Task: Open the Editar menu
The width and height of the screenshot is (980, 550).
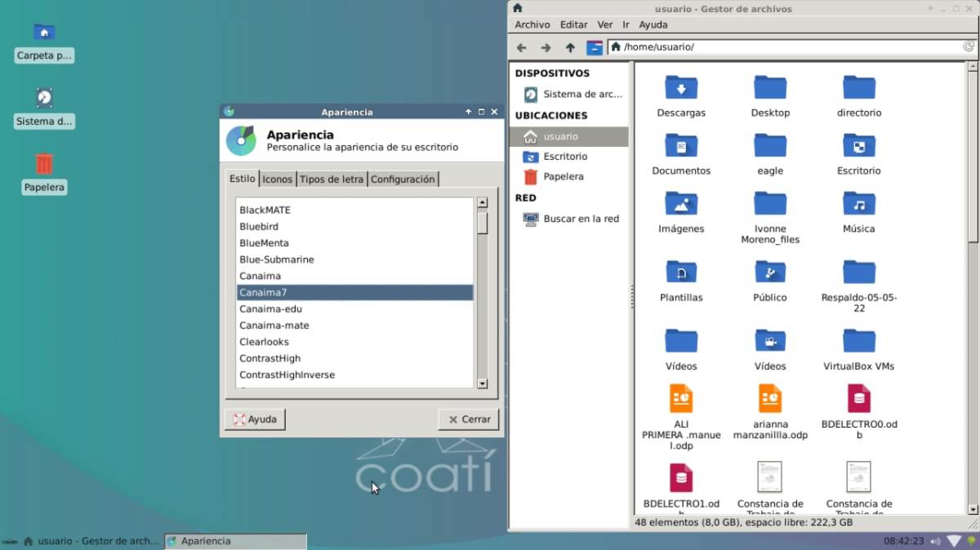Action: coord(573,25)
